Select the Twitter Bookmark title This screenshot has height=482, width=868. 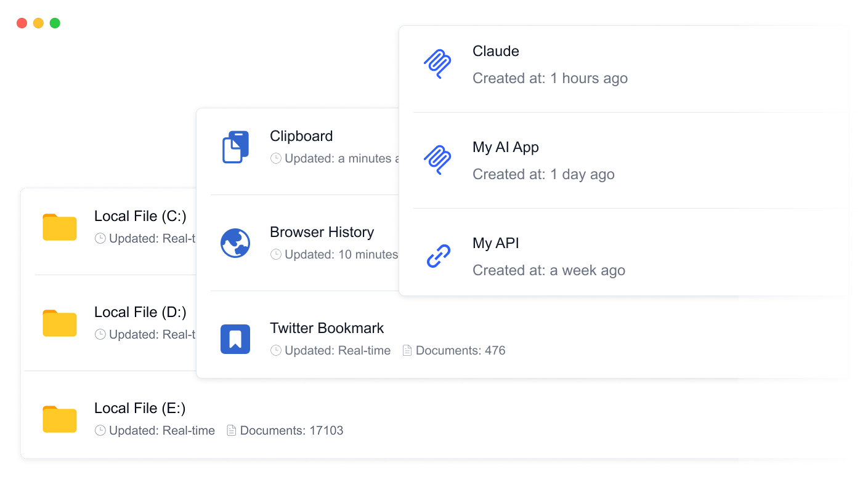327,328
